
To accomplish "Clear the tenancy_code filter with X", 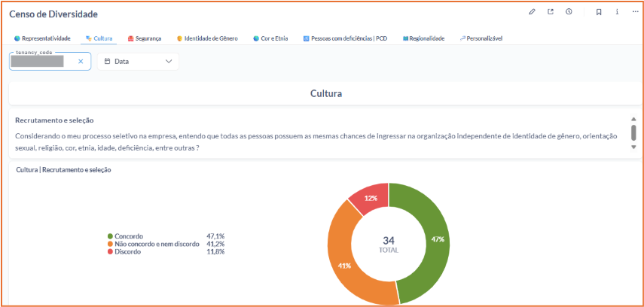I will coord(81,62).
